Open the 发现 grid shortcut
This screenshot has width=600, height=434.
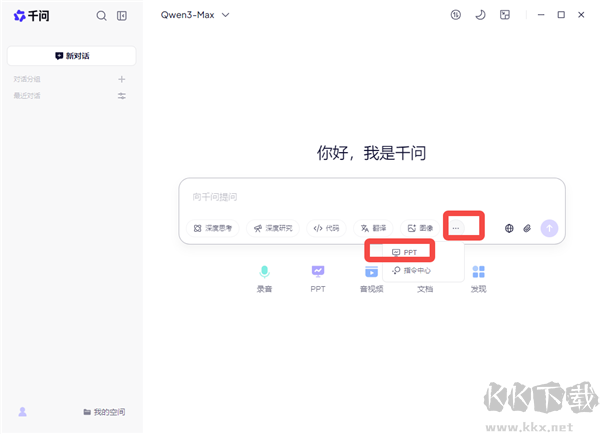point(479,279)
